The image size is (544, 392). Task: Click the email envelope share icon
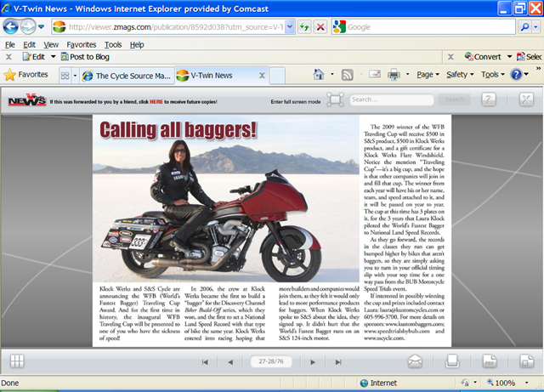pos(415,361)
